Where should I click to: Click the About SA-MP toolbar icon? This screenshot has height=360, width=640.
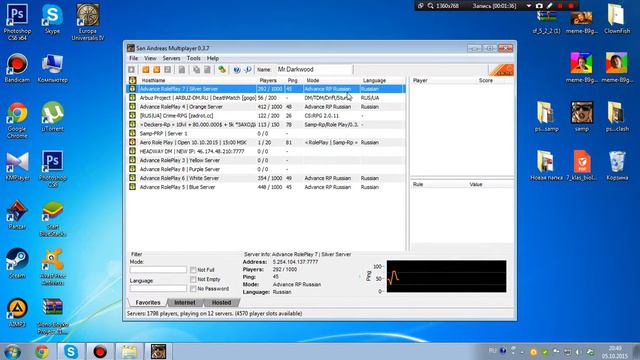pos(247,70)
